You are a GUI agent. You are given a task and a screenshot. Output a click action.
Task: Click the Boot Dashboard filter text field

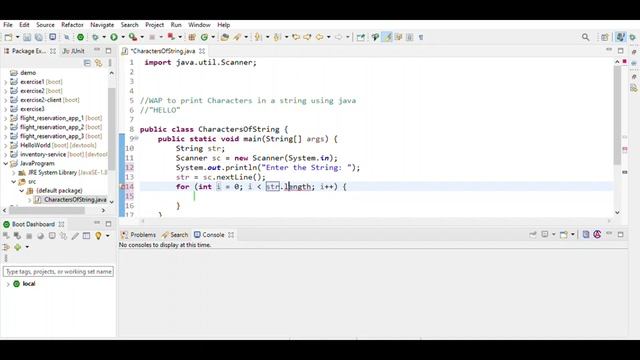tap(58, 271)
